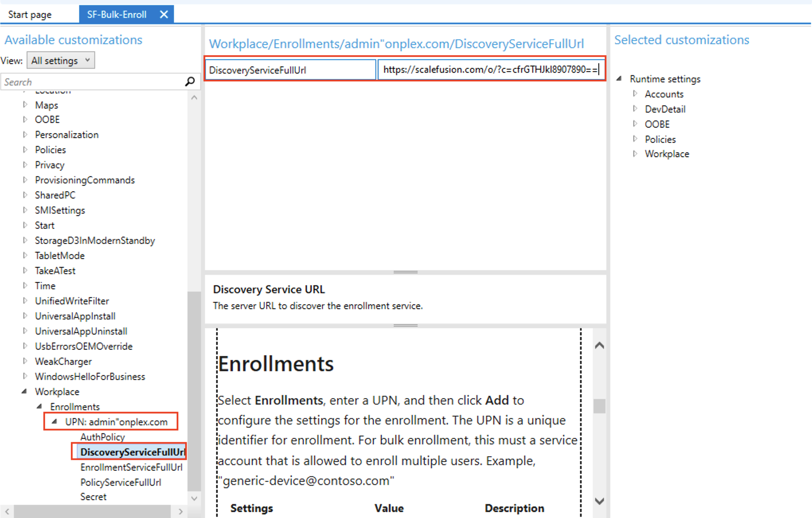
Task: Collapse the Workplace node in Available customizations
Action: click(x=24, y=392)
